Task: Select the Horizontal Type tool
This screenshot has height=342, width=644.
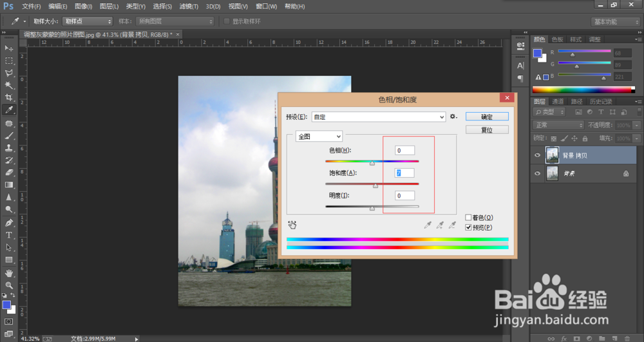Action: (x=8, y=235)
